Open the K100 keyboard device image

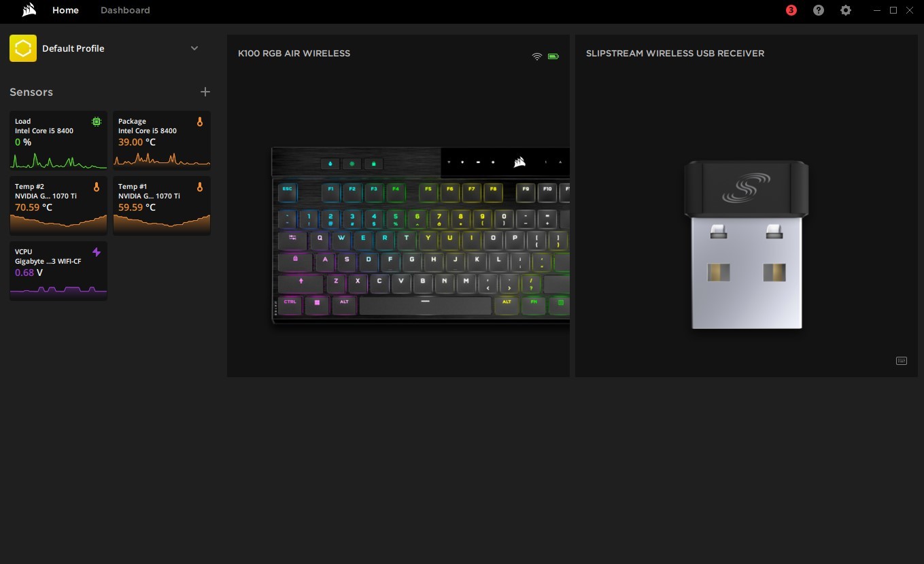(x=421, y=235)
